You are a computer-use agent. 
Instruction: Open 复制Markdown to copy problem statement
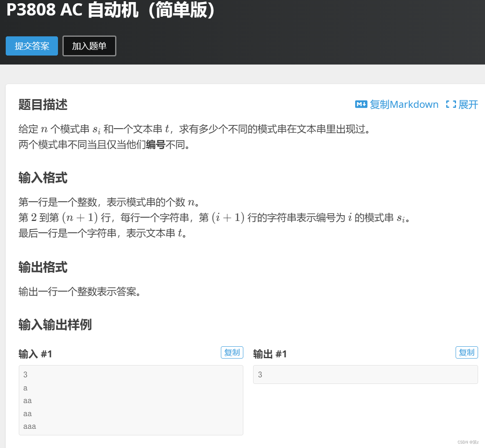[404, 105]
